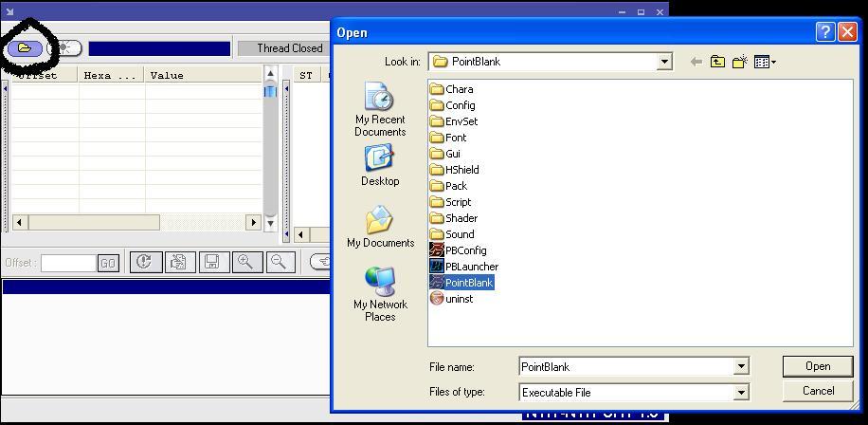The width and height of the screenshot is (868, 425).
Task: Click the offset table scroll-left arrow
Action: pyautogui.click(x=20, y=223)
